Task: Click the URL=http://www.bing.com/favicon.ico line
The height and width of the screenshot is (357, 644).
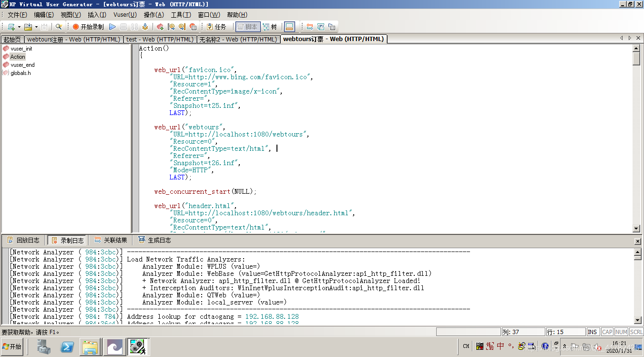Action: [x=241, y=77]
